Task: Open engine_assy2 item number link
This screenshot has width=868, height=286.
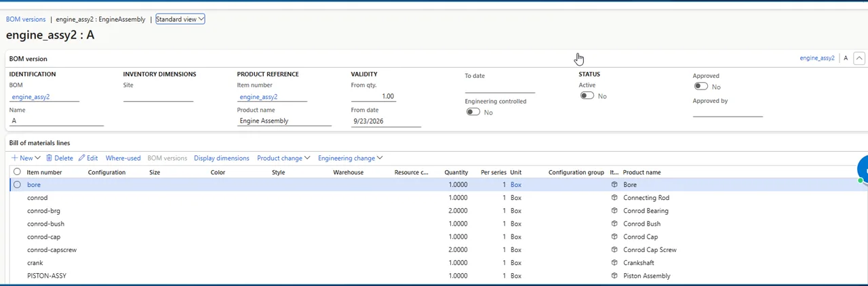Action: [258, 97]
